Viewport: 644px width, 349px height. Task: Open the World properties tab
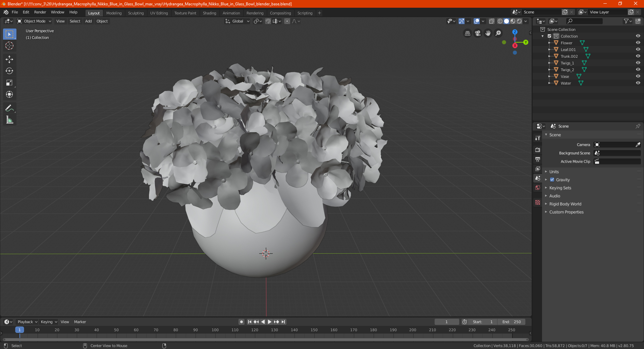coord(538,188)
